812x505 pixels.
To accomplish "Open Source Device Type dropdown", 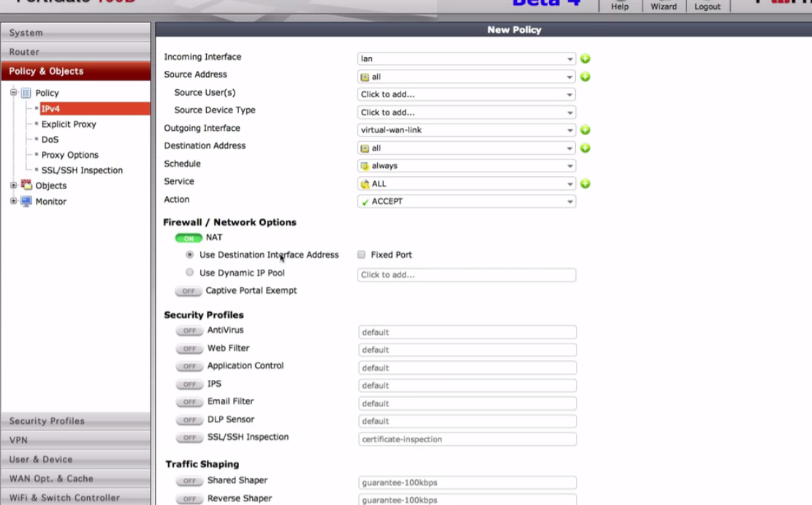I will [466, 113].
